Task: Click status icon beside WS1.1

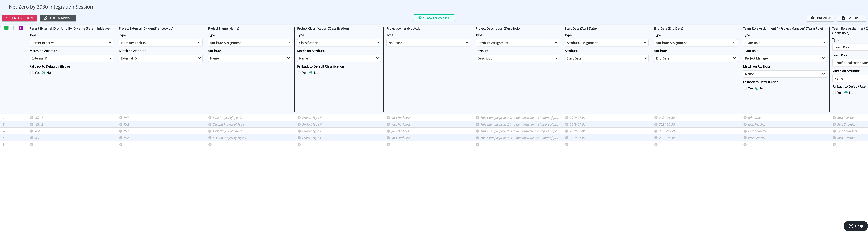Action: coord(32,118)
